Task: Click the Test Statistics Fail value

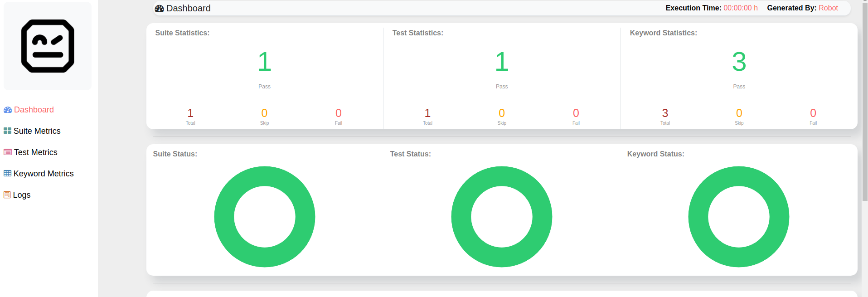Action: tap(576, 113)
